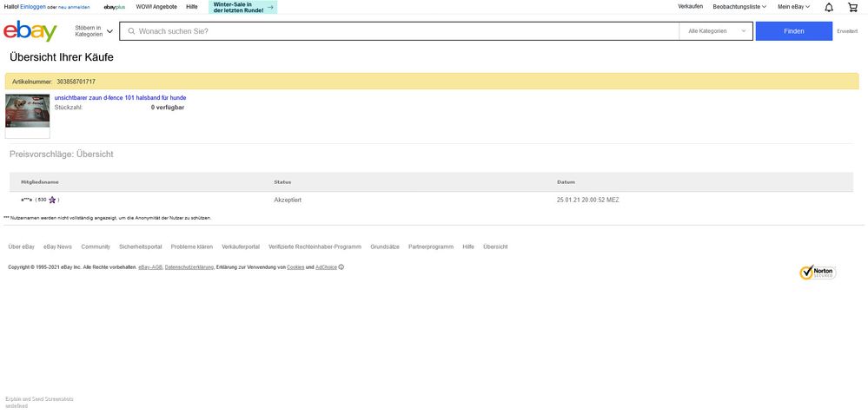This screenshot has width=868, height=414.
Task: Click the eBay logo
Action: coord(30,31)
